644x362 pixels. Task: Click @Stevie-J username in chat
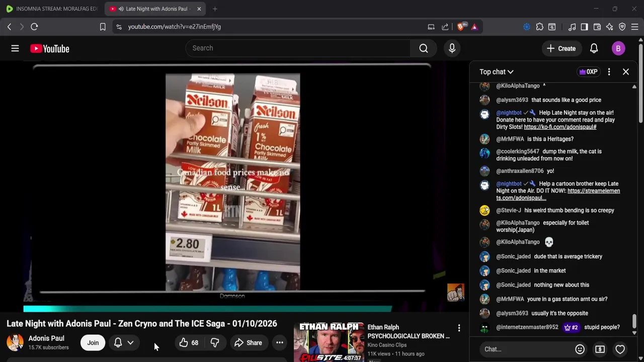click(509, 211)
